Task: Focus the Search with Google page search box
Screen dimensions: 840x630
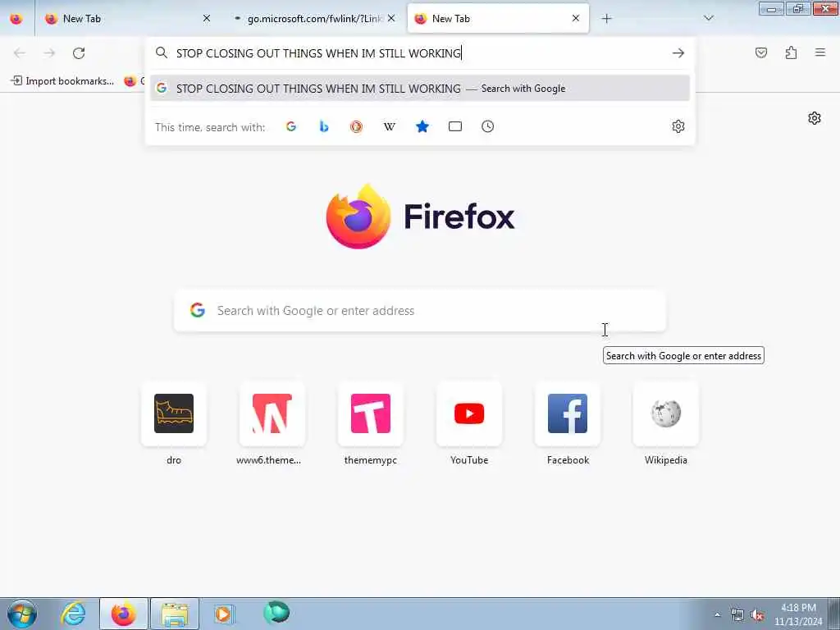Action: 420,311
